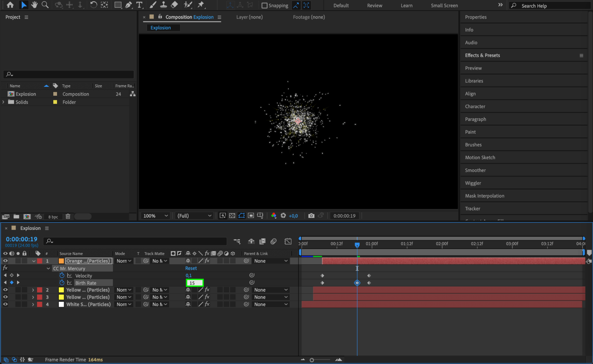Select the Pen tool
The width and height of the screenshot is (593, 364).
128,5
